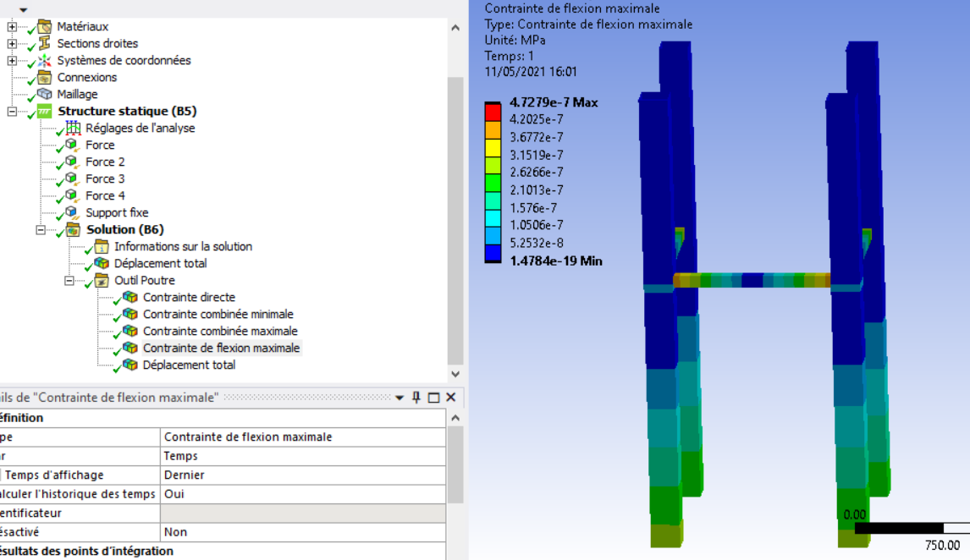Click the red Max color in legend

tap(493, 111)
